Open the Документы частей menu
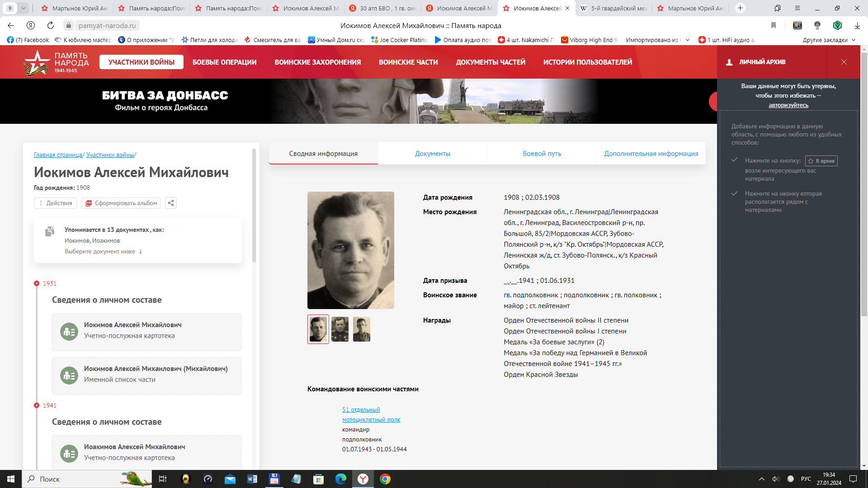 pyautogui.click(x=491, y=62)
